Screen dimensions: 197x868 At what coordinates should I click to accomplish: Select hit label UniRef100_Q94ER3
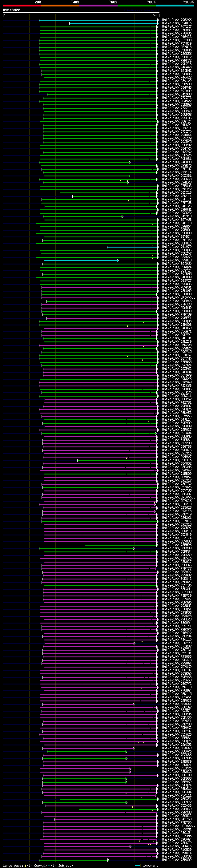pos(176,182)
